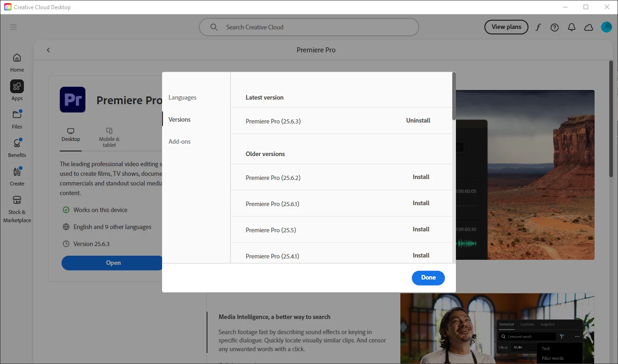Click the fonts 'f' icon

[x=538, y=27]
